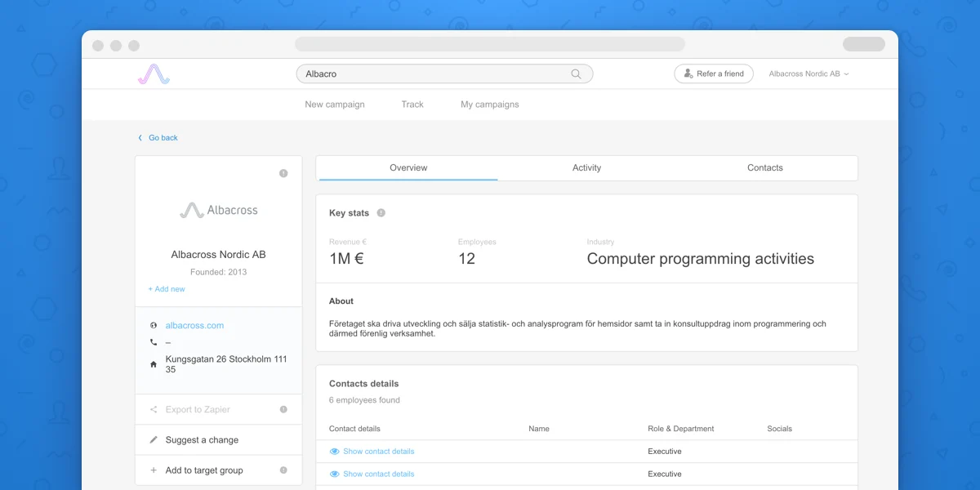
Task: Click the globe icon beside albacross.com
Action: point(154,326)
